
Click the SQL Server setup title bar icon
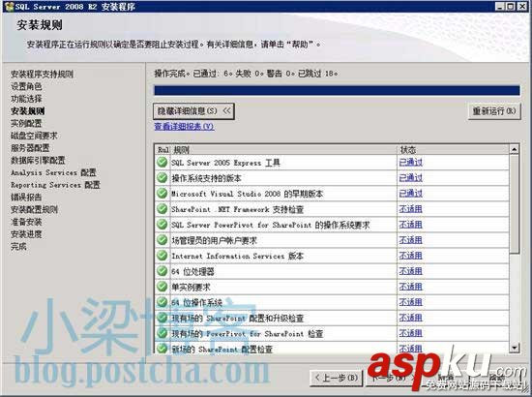[x=9, y=7]
